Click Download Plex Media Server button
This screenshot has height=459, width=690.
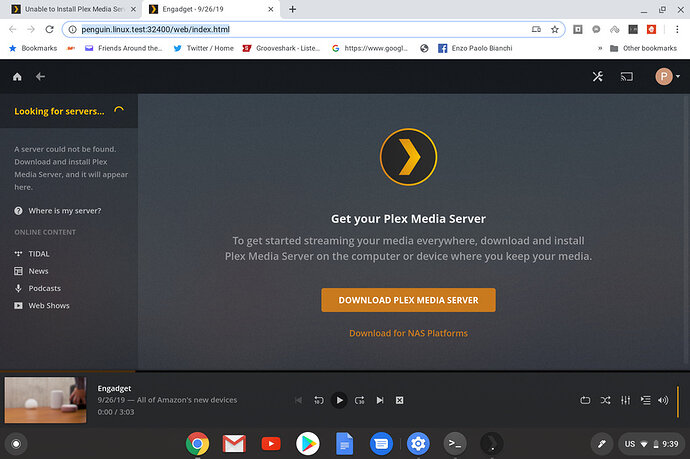point(408,300)
